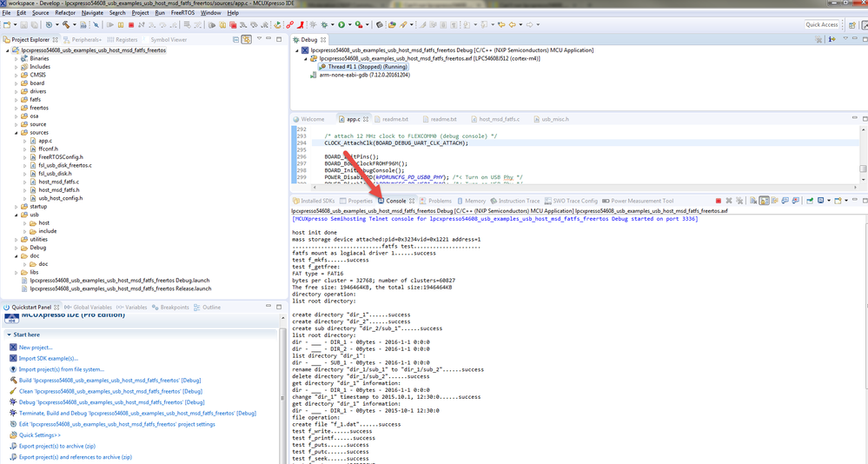
Task: Select arm-none-eabi-gdb entry in Debug view
Action: [x=364, y=75]
